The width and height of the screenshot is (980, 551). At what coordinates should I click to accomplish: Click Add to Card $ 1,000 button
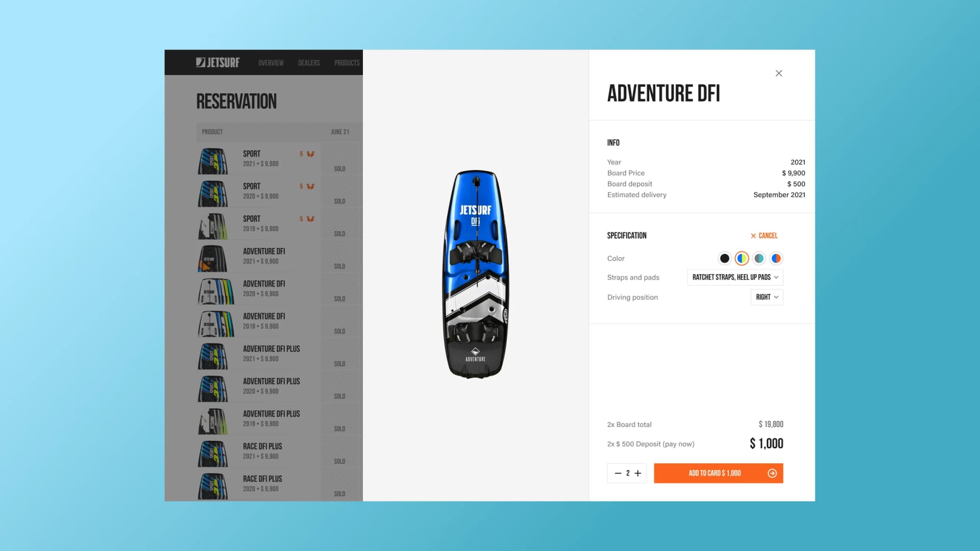(718, 473)
